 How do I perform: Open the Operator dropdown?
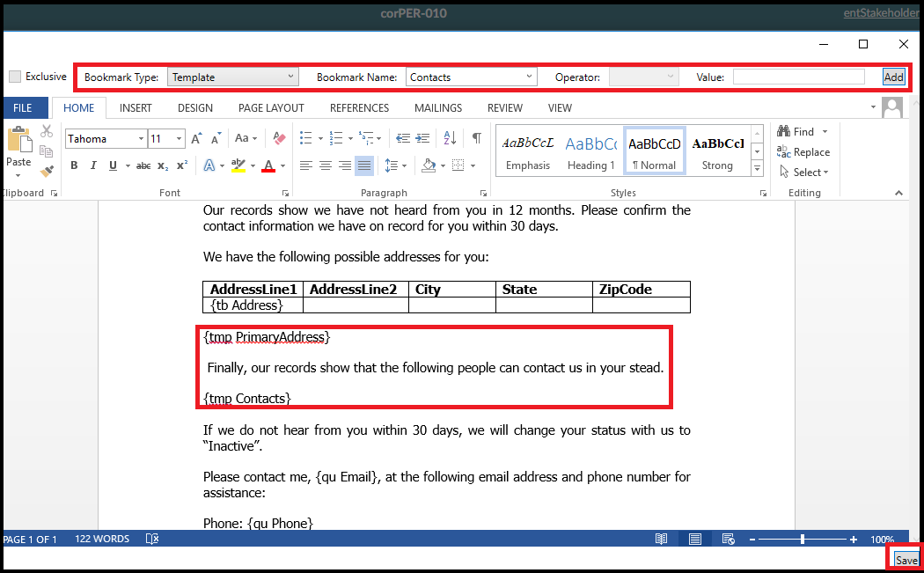[643, 77]
